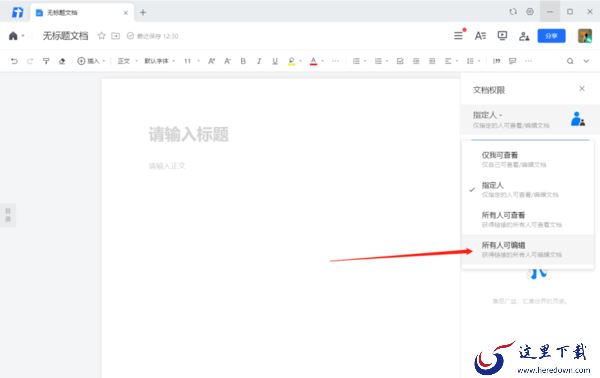Screen dimensions: 600x378
Task: Select 所有人可查看 permission option
Action: 528,219
